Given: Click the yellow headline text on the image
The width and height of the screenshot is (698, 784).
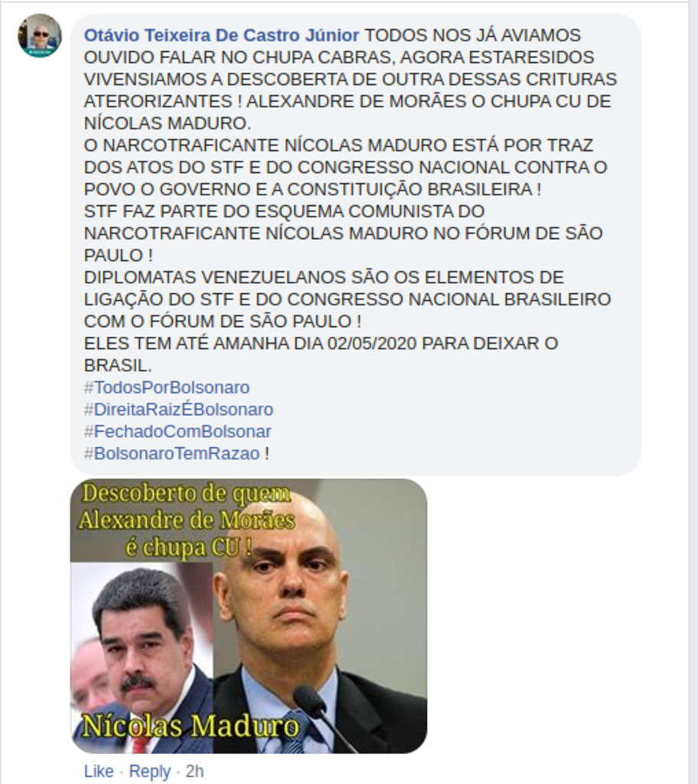Looking at the screenshot, I should point(187,521).
